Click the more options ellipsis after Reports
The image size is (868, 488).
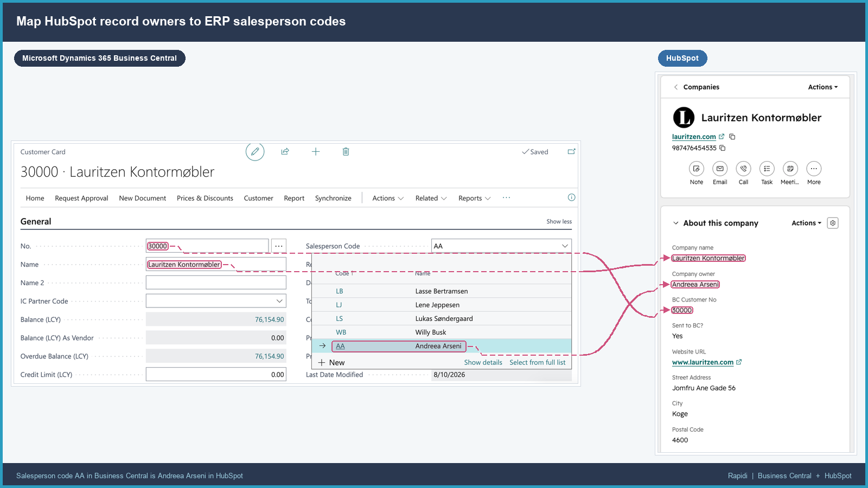coord(506,198)
